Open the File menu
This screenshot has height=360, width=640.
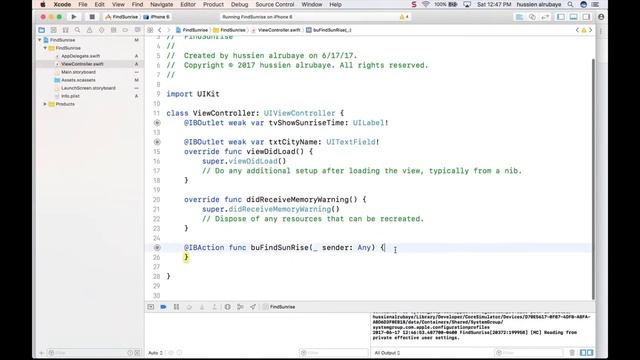(x=83, y=4)
